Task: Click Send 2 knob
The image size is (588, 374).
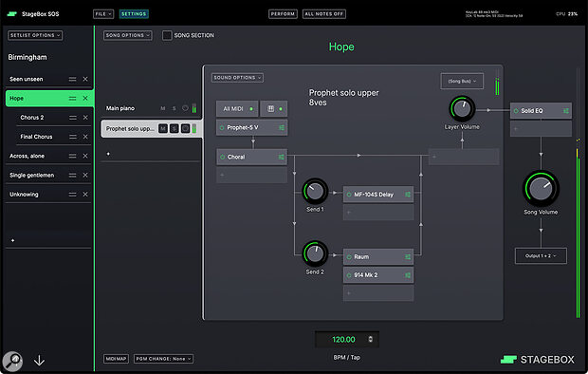Action: click(315, 253)
